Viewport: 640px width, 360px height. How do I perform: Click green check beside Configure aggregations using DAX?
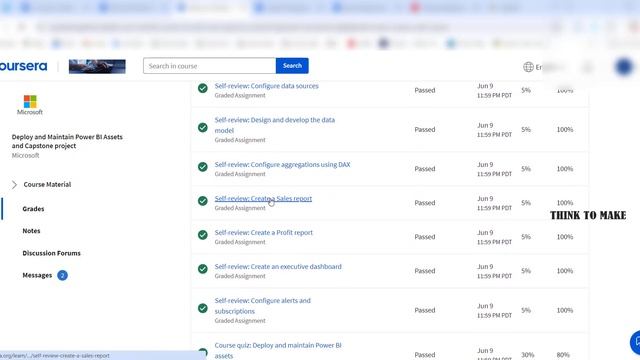pyautogui.click(x=202, y=167)
